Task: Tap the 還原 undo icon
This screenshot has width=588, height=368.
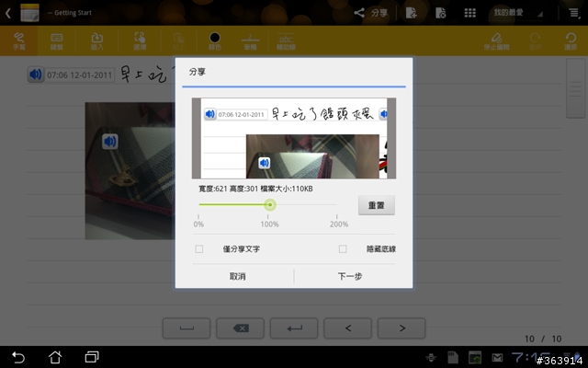Action: [571, 40]
